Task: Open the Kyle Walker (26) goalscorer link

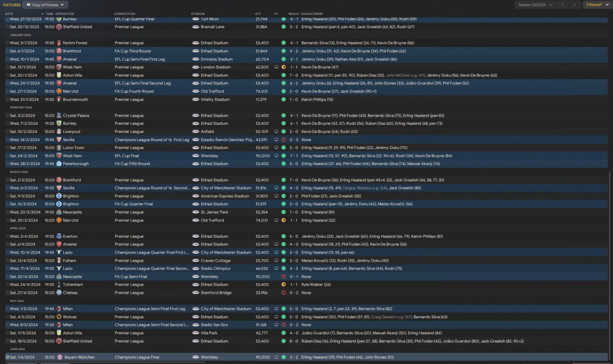Action: tap(316, 285)
